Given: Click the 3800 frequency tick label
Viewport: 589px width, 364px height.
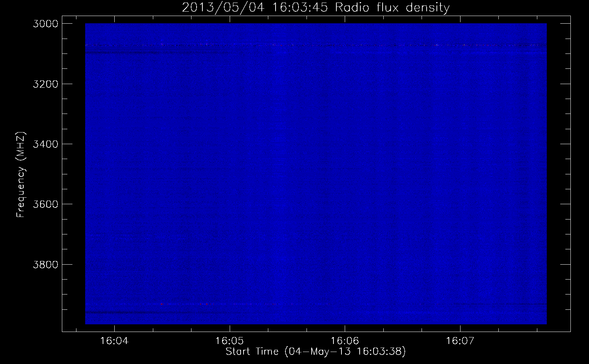Looking at the screenshot, I should pyautogui.click(x=46, y=264).
